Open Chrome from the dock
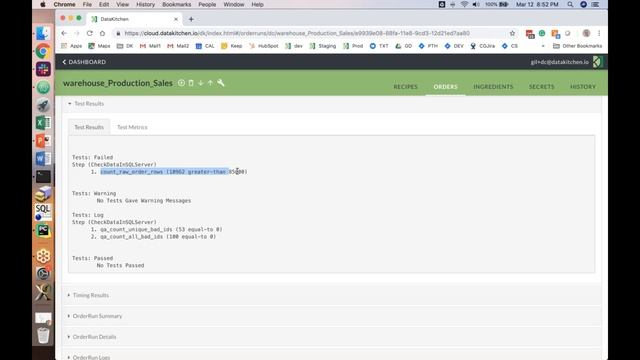 pos(43,51)
